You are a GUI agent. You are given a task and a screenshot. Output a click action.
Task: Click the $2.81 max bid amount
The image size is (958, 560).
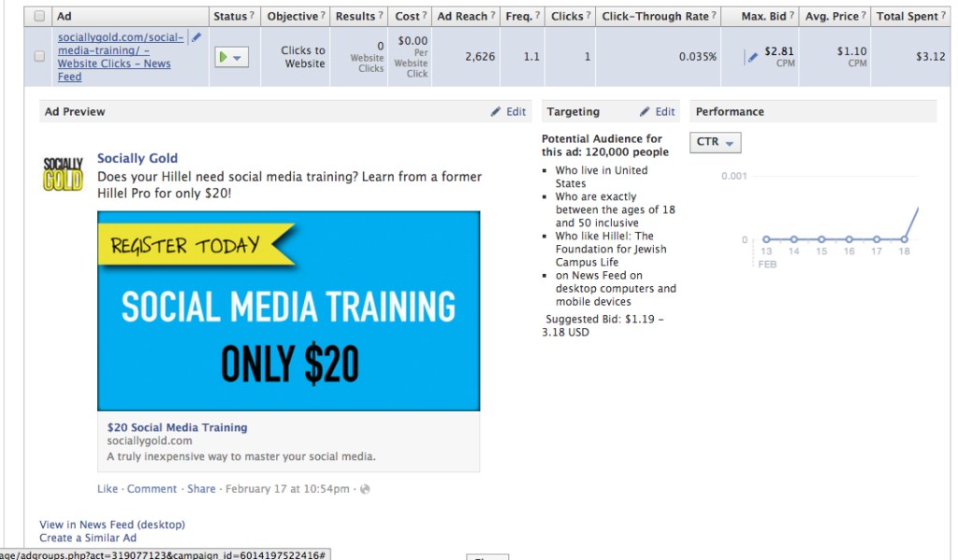(x=779, y=51)
